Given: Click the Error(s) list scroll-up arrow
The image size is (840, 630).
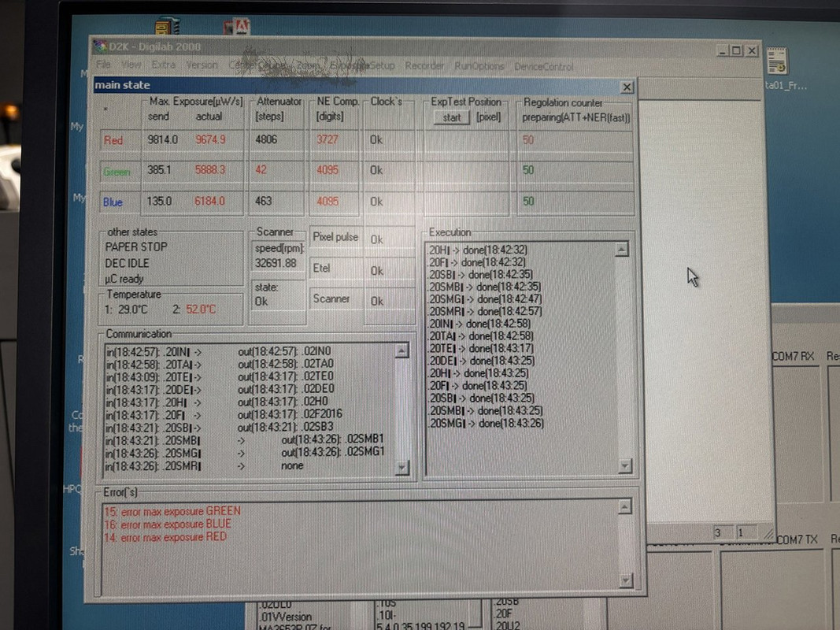Looking at the screenshot, I should tap(624, 506).
